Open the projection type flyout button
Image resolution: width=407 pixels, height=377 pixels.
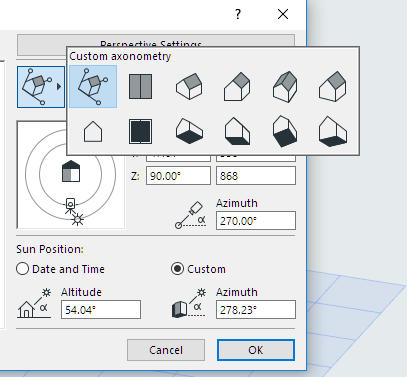point(41,87)
